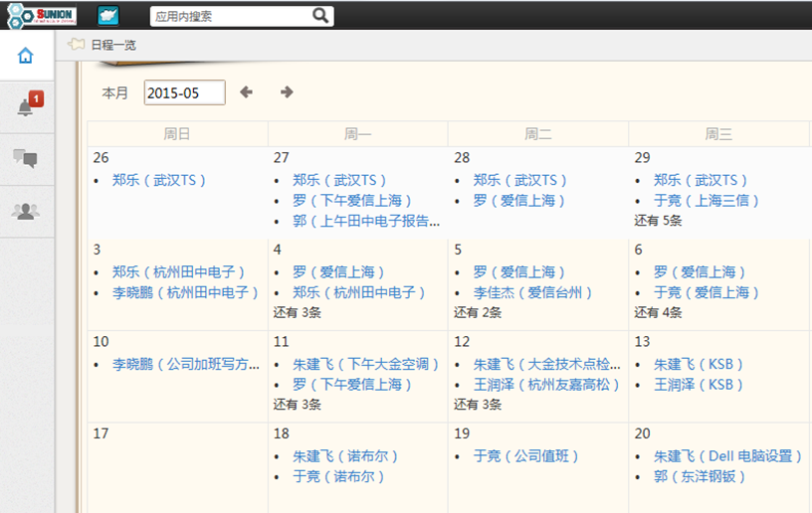Open 郑乐（武汉TS）on day 29
812x513 pixels.
701,180
